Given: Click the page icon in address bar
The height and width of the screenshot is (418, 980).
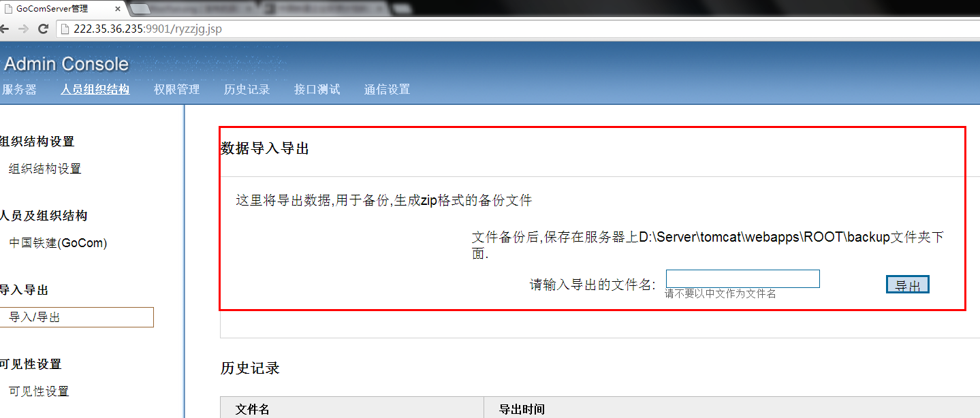Looking at the screenshot, I should [x=65, y=29].
